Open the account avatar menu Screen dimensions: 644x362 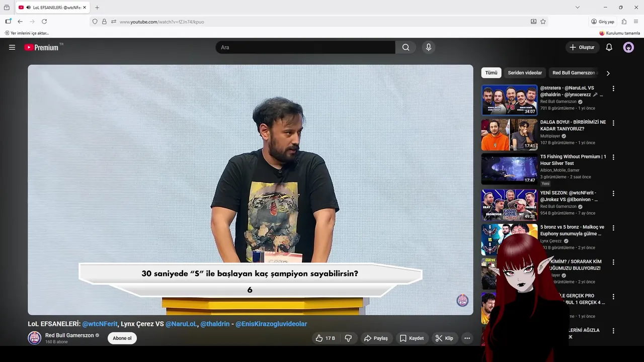[x=628, y=47]
